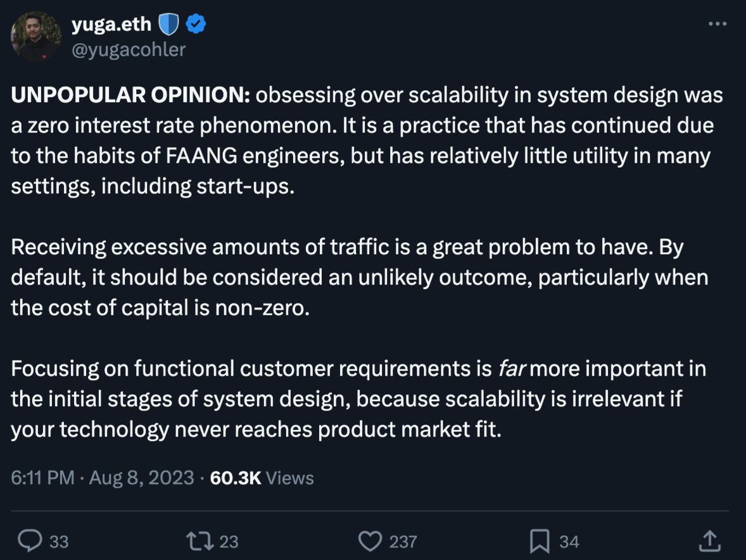Like the tweet with the heart icon
The width and height of the screenshot is (746, 560).
370,541
